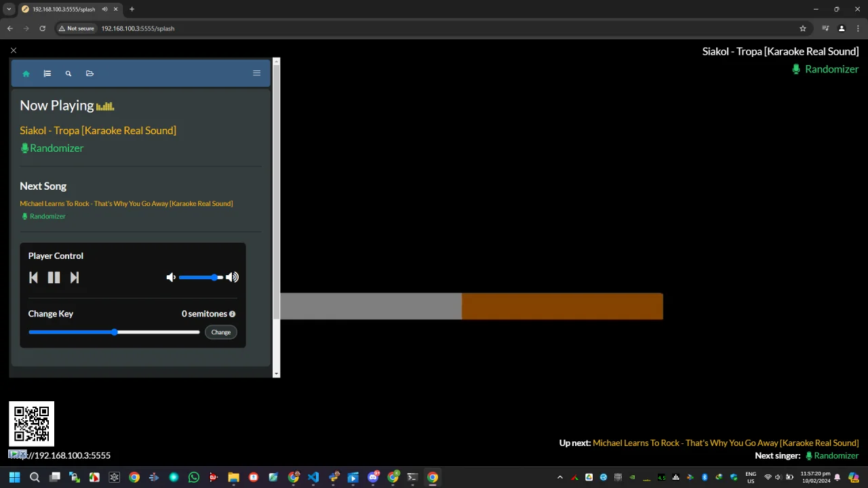This screenshot has height=488, width=868.
Task: Open the browse folder icon in karaoke toolbar
Action: (90, 73)
